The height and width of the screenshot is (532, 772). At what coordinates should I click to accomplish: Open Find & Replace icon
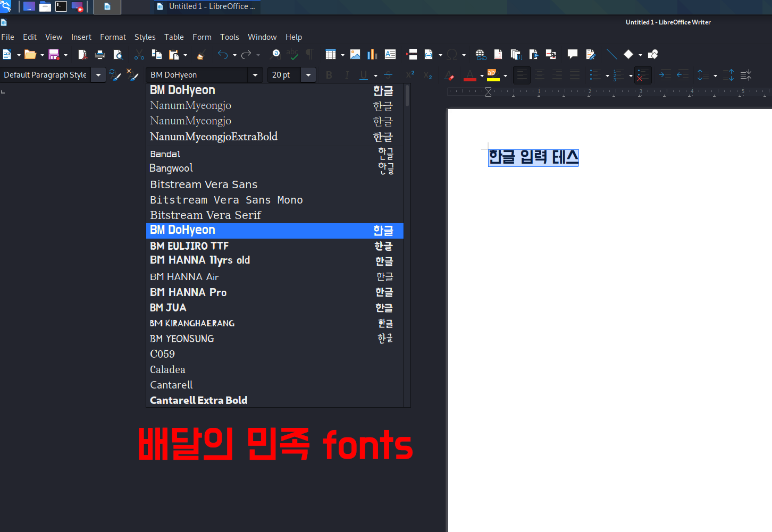[275, 54]
